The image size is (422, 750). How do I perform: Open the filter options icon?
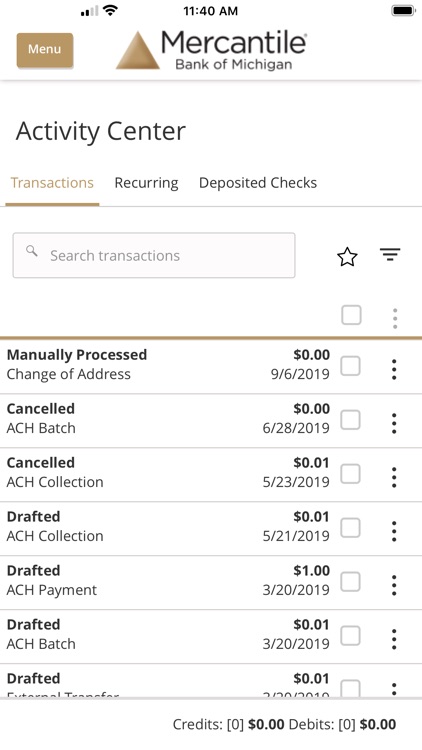[390, 254]
